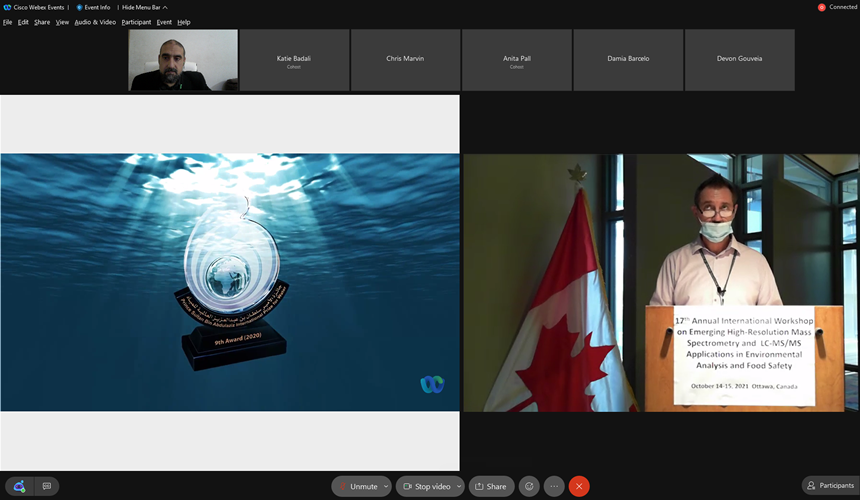This screenshot has height=500, width=860.
Task: Open the more options ellipsis icon
Action: click(x=554, y=486)
